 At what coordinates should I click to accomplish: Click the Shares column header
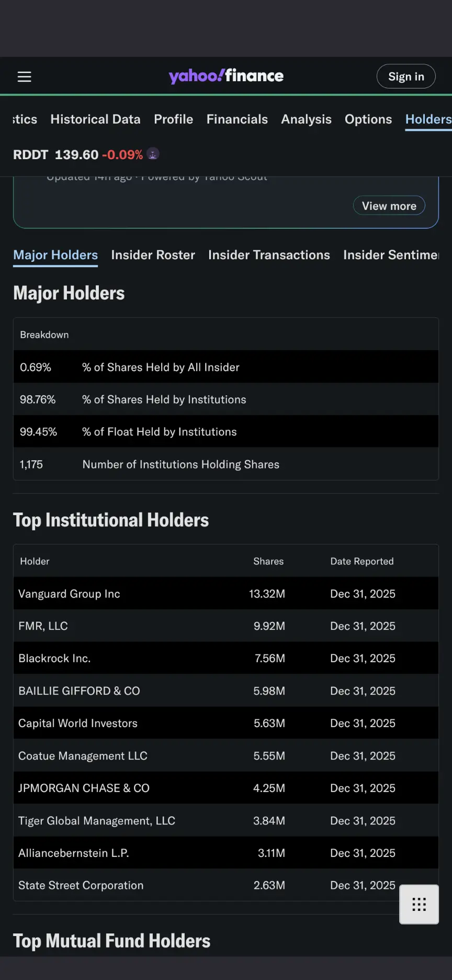point(268,561)
